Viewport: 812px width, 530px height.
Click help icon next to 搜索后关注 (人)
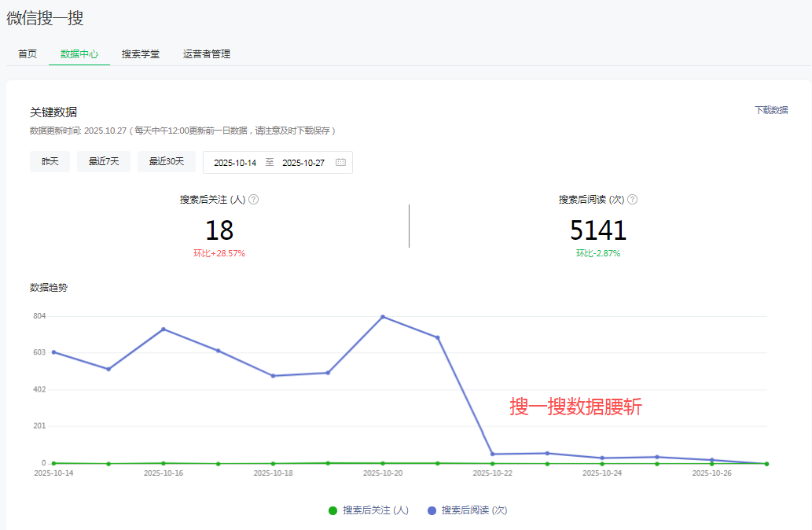(x=253, y=200)
